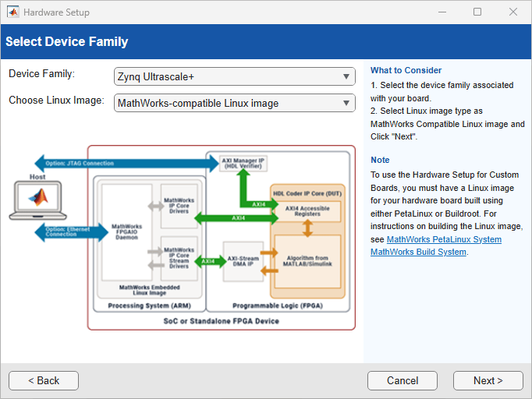Click the JTAG Connection arrow in diagram
This screenshot has height=399, width=532.
point(127,164)
